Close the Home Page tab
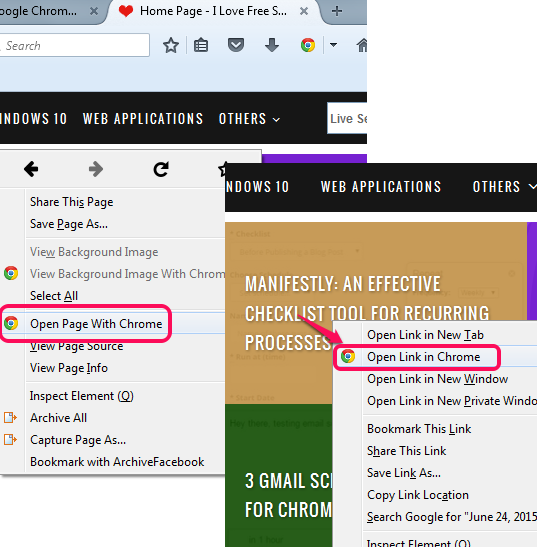This screenshot has height=547, width=537. point(304,11)
